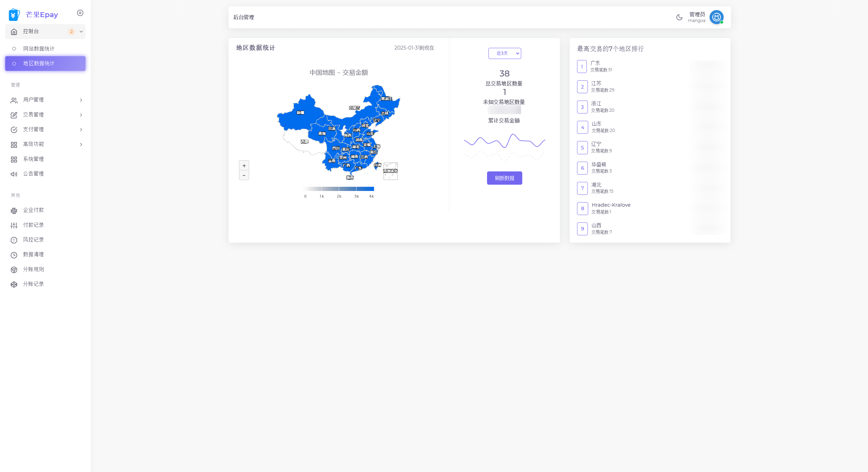Image resolution: width=868 pixels, height=472 pixels.
Task: Click the purple transaction trend line chart
Action: point(504,141)
